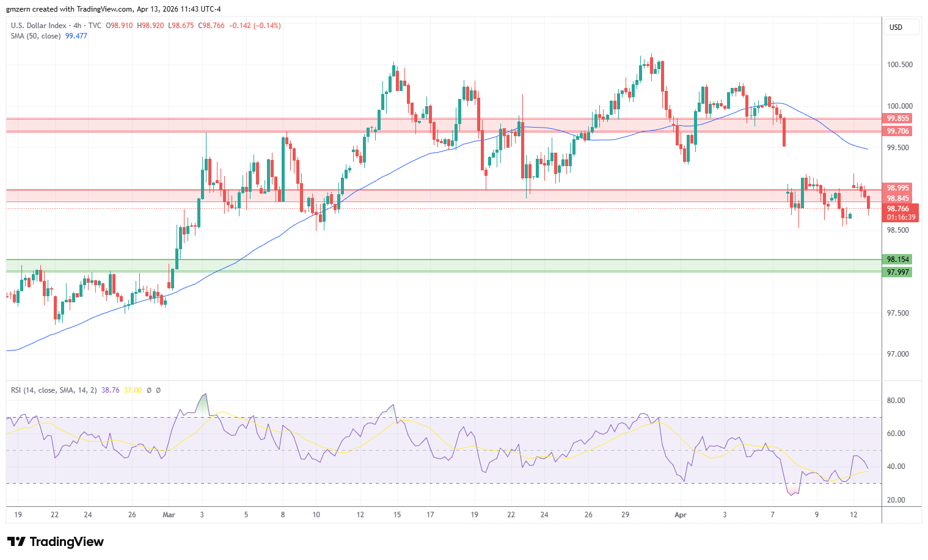Click the 98.995 red price label

click(x=897, y=188)
